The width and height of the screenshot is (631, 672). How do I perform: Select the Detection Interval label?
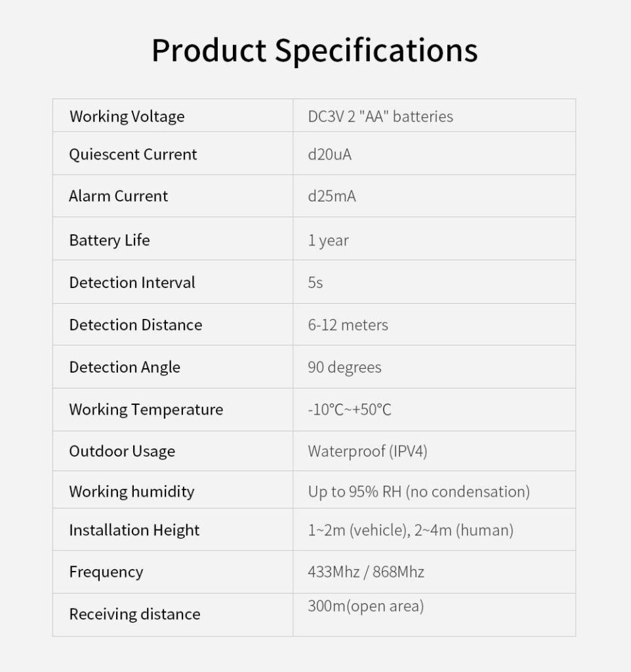coord(132,283)
